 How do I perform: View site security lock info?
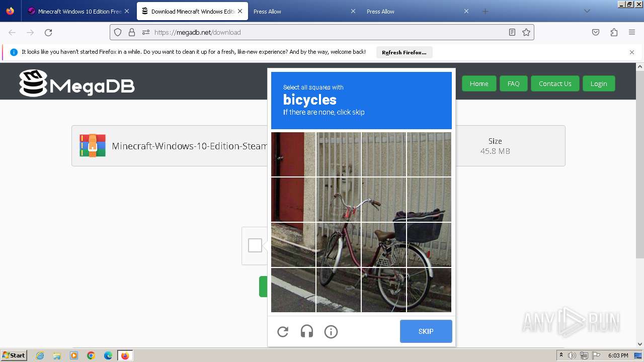click(132, 32)
